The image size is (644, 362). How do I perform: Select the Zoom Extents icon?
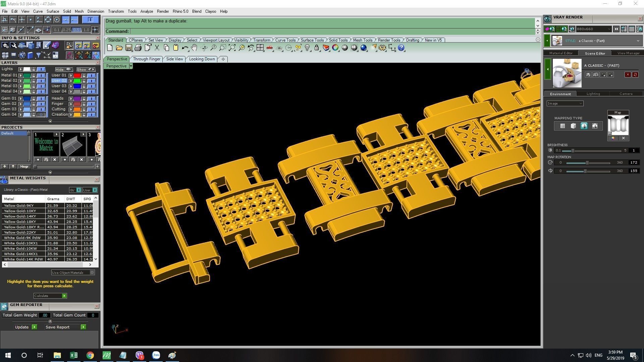coord(232,48)
